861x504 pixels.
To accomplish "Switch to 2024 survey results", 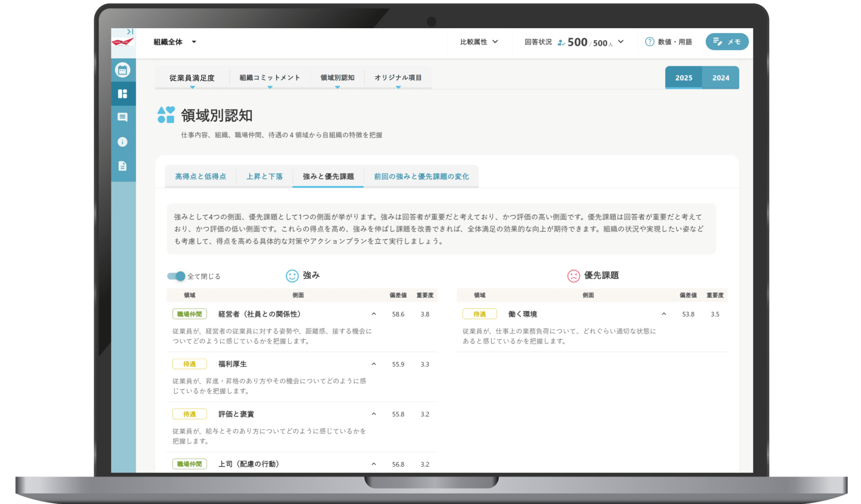I will (721, 77).
